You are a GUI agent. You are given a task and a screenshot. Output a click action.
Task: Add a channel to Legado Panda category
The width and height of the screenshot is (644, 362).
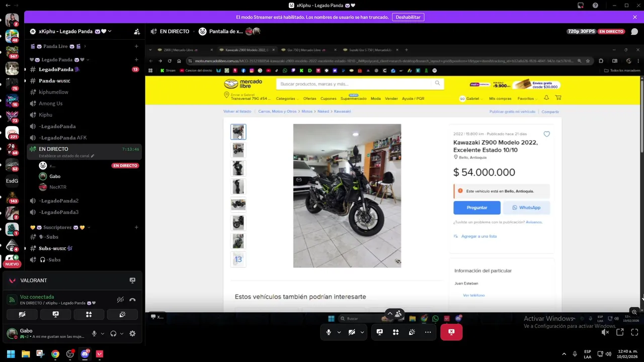tap(136, 59)
